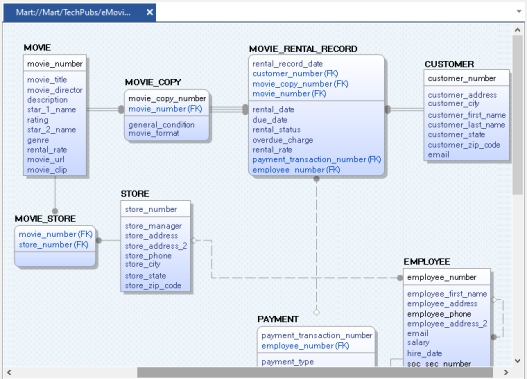Image resolution: width=527 pixels, height=379 pixels.
Task: Click relationship dot between MOVIE and MOVIE_COPY
Action: 121,110
